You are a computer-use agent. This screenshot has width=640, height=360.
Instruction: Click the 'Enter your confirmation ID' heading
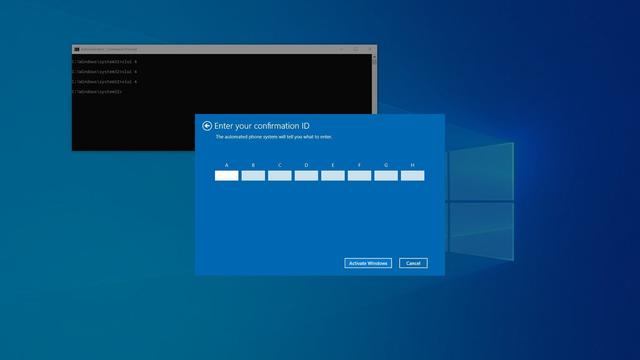coord(262,126)
